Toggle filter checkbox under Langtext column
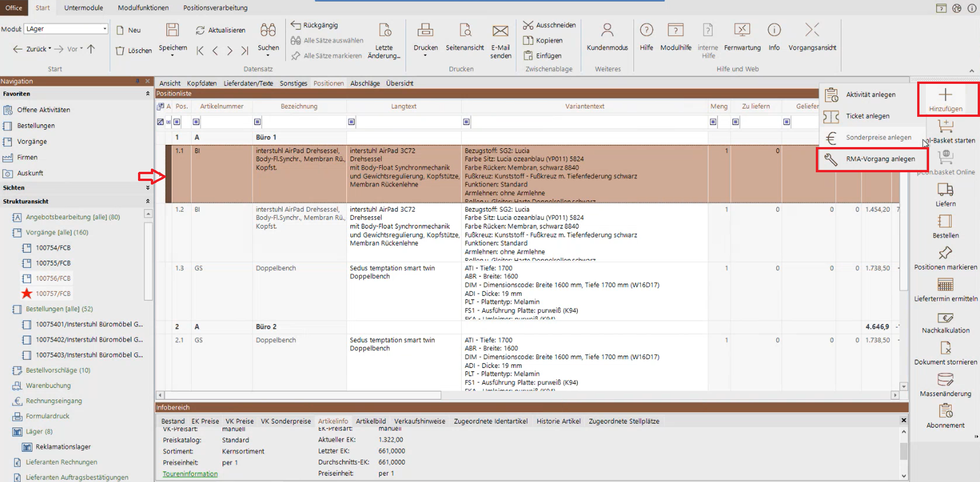Image resolution: width=980 pixels, height=482 pixels. click(x=351, y=122)
